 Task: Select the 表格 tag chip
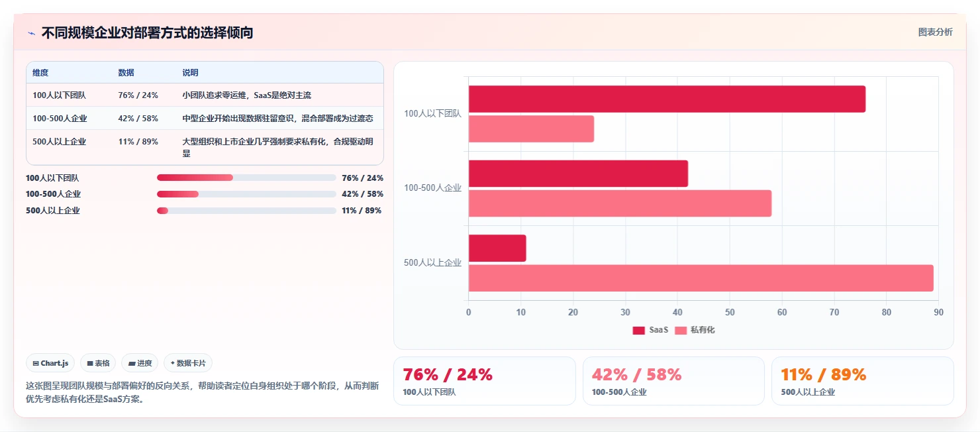(x=97, y=363)
